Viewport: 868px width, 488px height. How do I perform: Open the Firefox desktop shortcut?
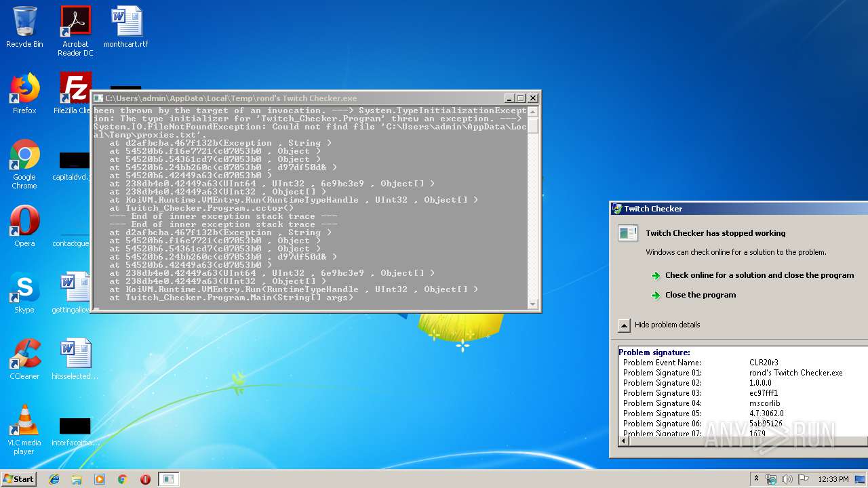coord(24,94)
